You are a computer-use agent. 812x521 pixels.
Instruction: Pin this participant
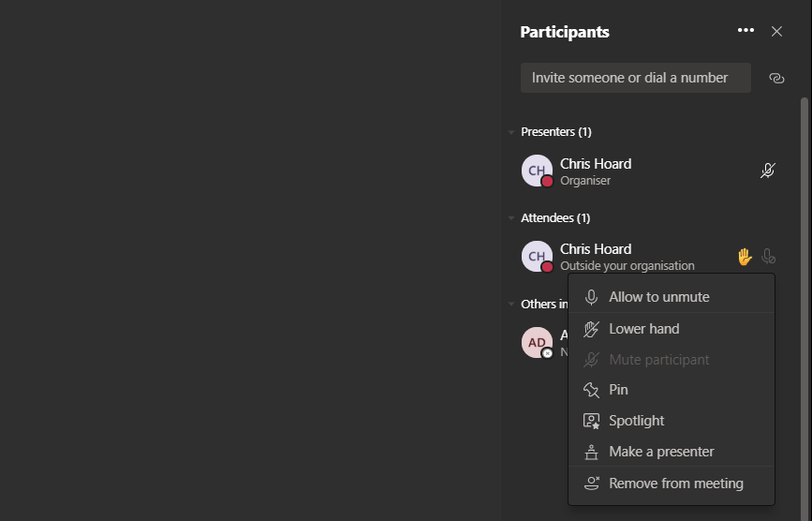pyautogui.click(x=618, y=390)
